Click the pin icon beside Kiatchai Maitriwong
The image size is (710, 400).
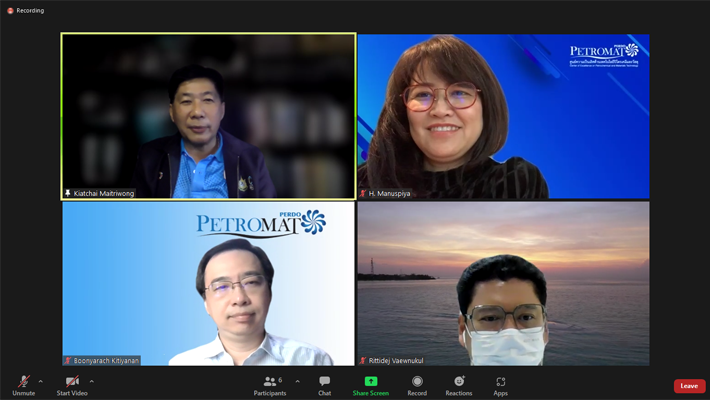click(x=68, y=193)
